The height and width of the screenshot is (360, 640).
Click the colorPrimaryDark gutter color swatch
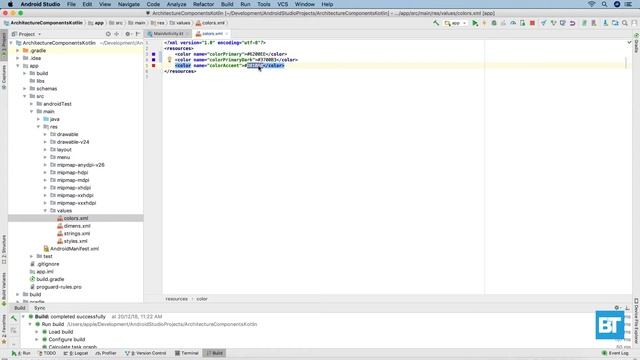(153, 60)
